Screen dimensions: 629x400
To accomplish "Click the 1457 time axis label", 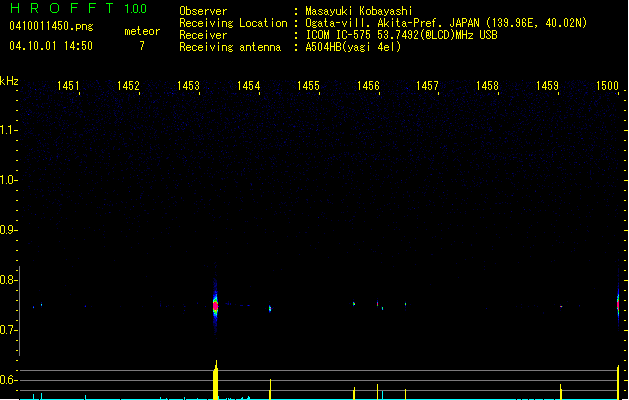I will click(427, 86).
